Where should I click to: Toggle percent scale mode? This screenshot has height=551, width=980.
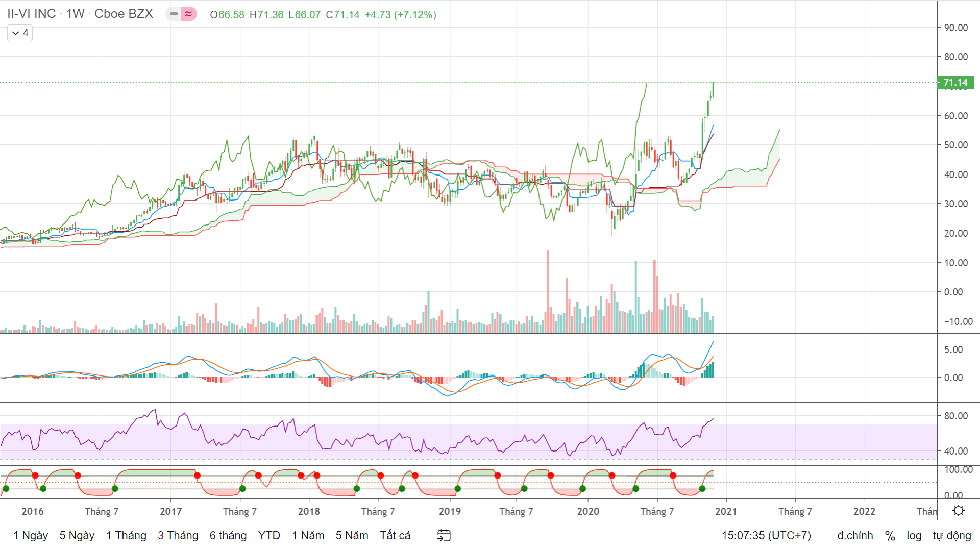click(890, 535)
